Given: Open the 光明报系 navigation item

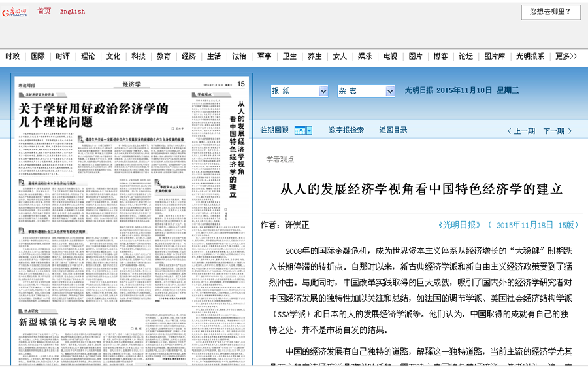Looking at the screenshot, I should coord(530,56).
